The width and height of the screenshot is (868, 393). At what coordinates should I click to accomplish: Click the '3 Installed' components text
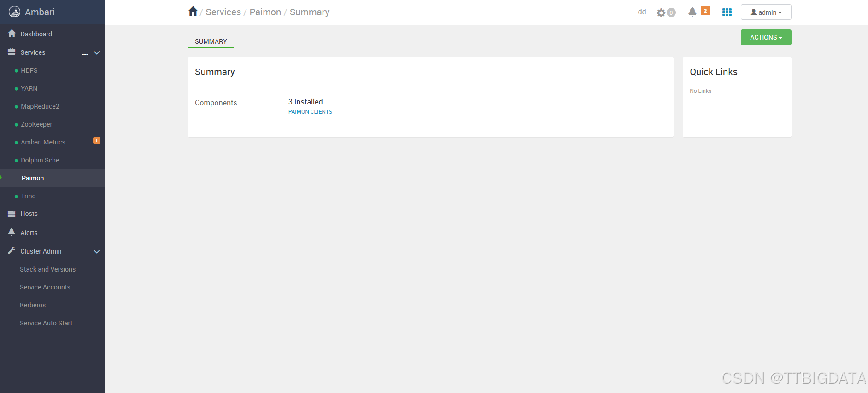305,102
